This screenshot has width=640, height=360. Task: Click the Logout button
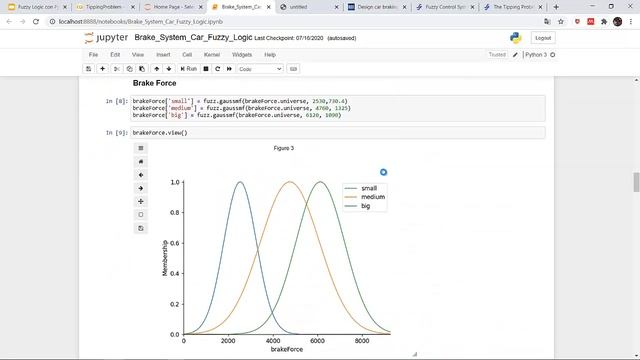pos(543,38)
